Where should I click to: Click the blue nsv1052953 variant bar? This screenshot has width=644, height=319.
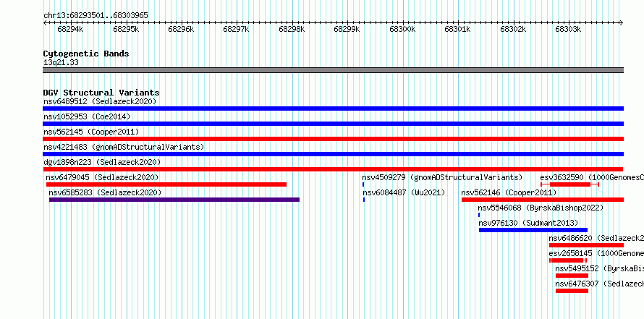[x=333, y=124]
